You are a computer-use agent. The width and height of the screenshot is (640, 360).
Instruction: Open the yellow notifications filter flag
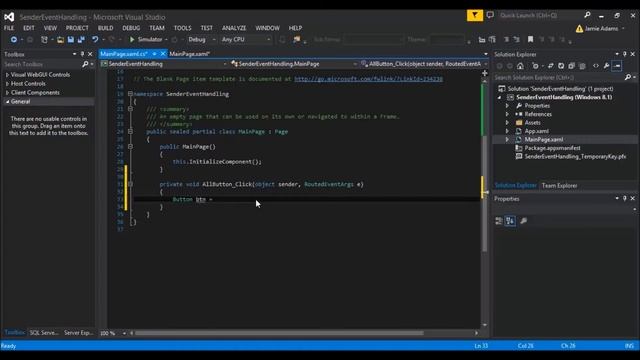pos(475,16)
